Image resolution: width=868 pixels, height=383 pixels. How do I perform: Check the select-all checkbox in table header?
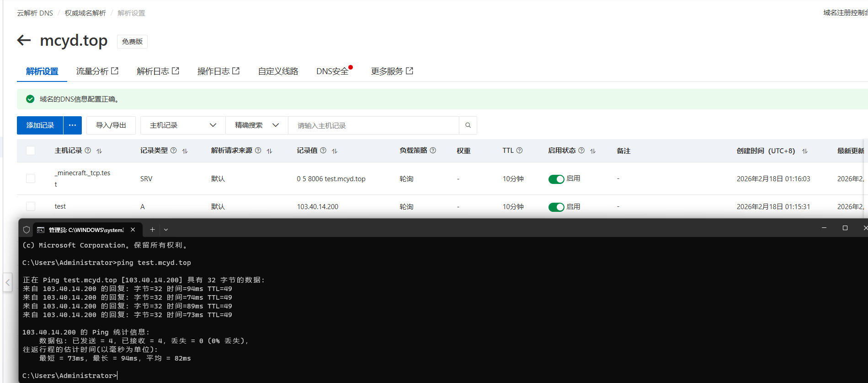(31, 151)
